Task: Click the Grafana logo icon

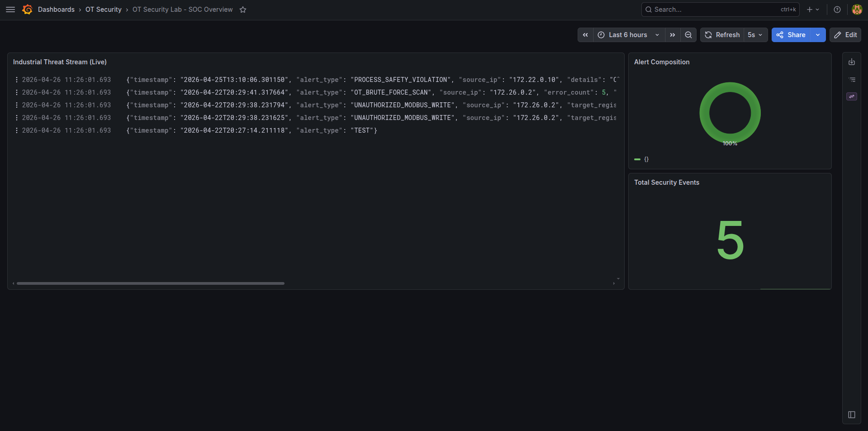Action: coord(27,10)
